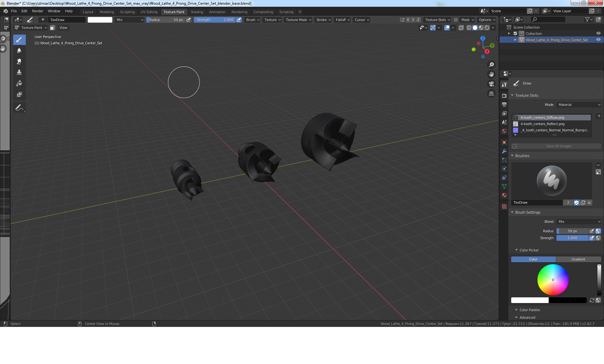
Task: Adjust the Strength slider in Brush Settings
Action: coord(572,238)
